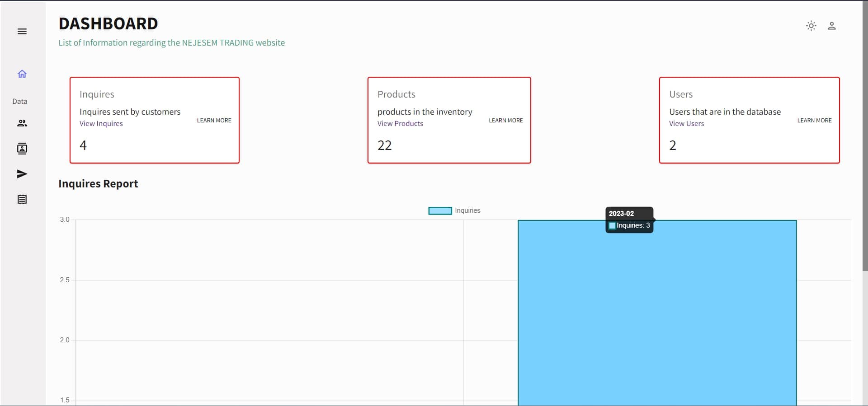Open the list document icon in sidebar
The image size is (868, 406).
pyautogui.click(x=22, y=199)
